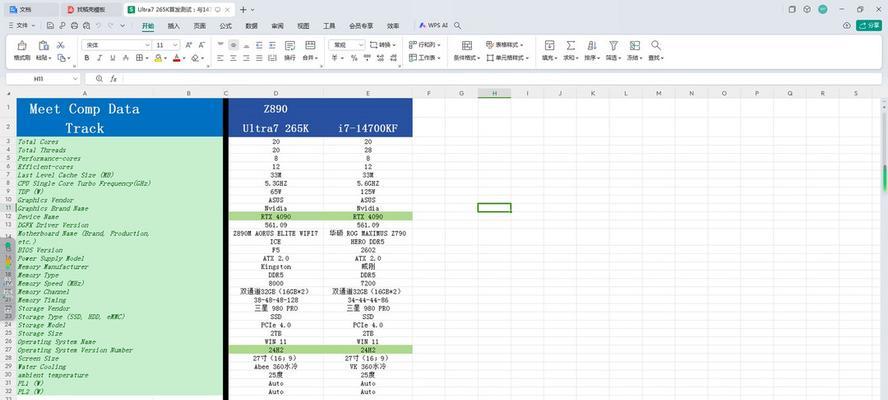Click the green 分享 (Share) button
The width and height of the screenshot is (888, 400).
[869, 25]
